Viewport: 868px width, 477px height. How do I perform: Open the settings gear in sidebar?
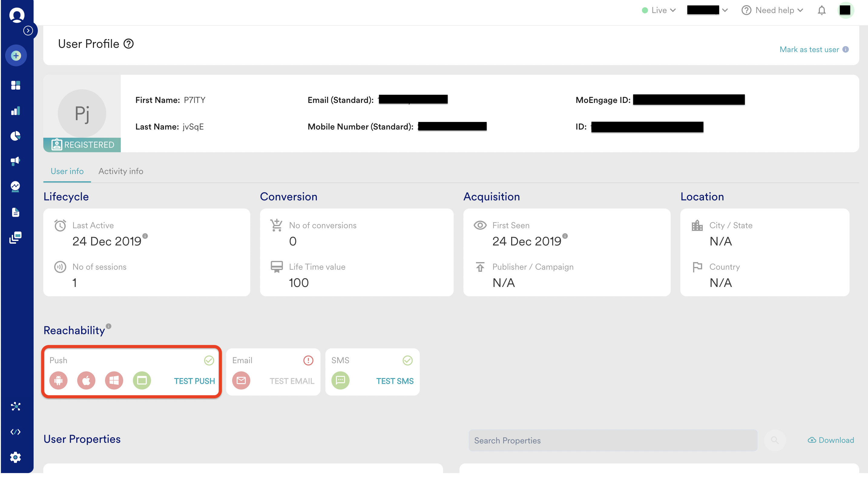tap(15, 457)
